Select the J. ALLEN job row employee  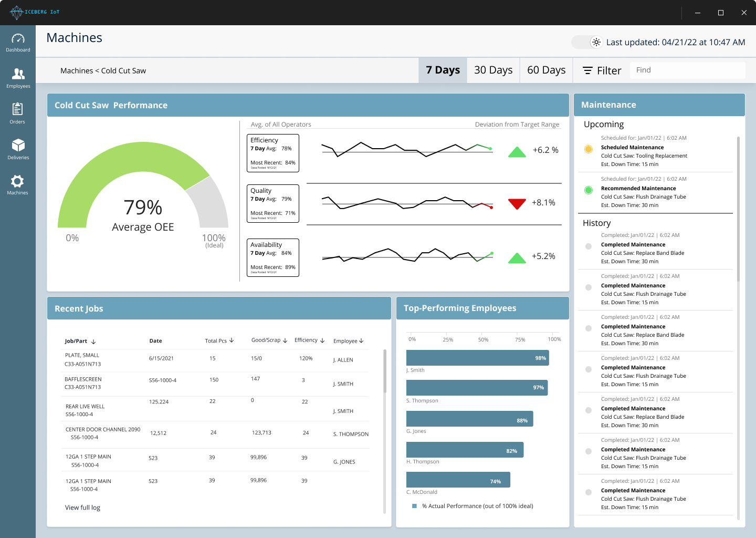coord(343,360)
